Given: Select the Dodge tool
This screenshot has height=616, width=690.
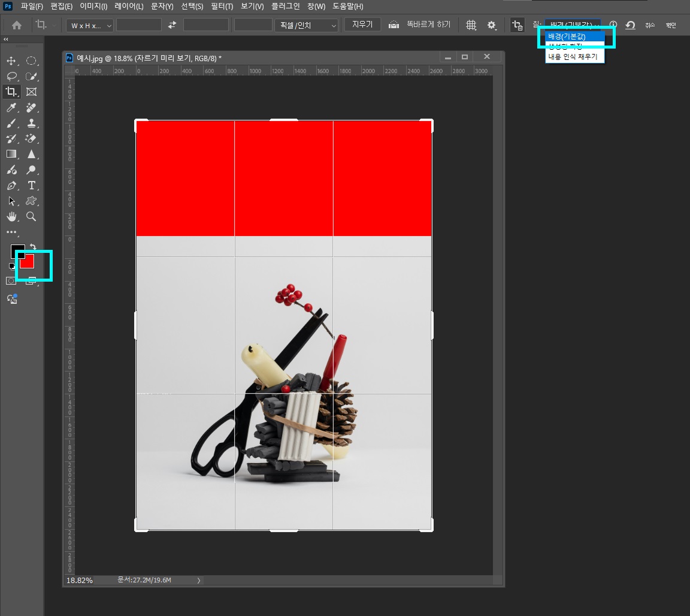Looking at the screenshot, I should coord(31,170).
